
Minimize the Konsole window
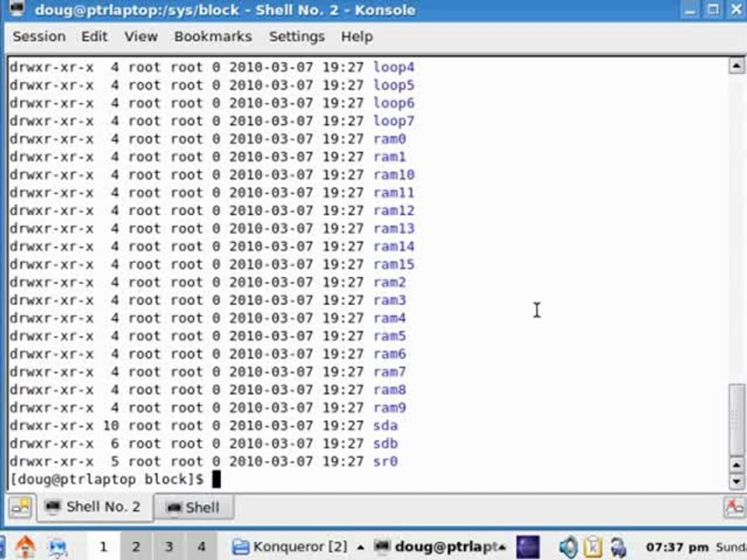coord(690,9)
